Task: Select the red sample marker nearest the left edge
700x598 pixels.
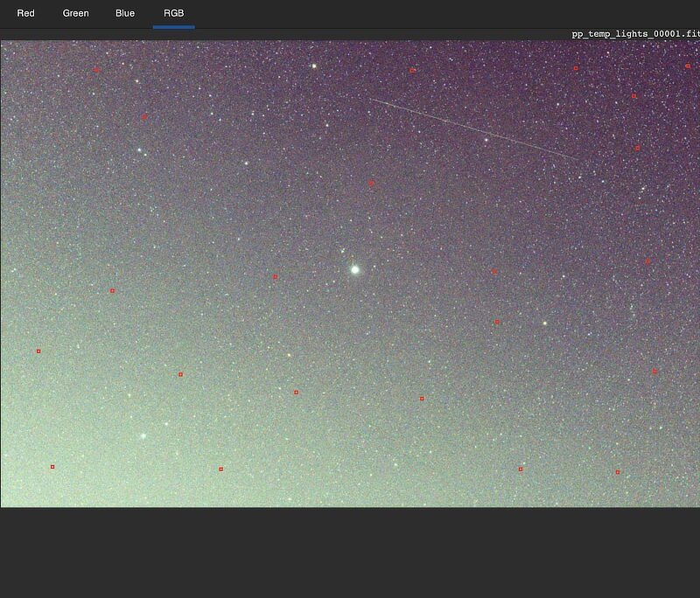Action: [38, 351]
